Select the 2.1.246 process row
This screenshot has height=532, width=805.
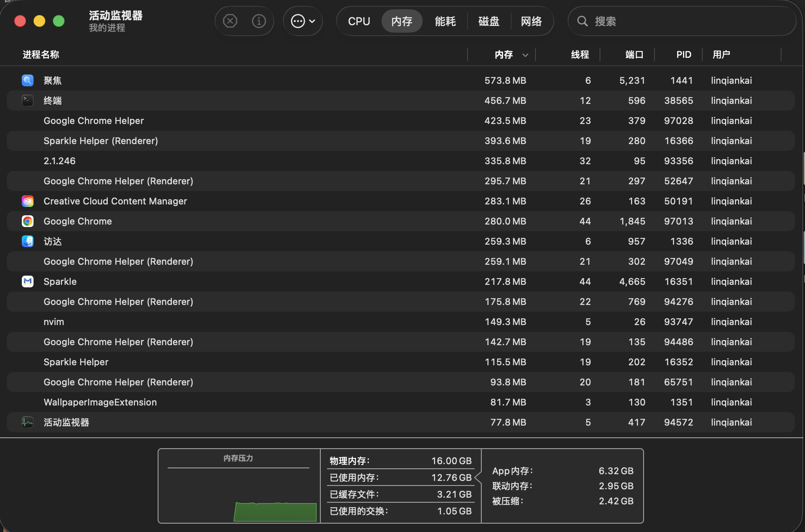[x=400, y=161]
